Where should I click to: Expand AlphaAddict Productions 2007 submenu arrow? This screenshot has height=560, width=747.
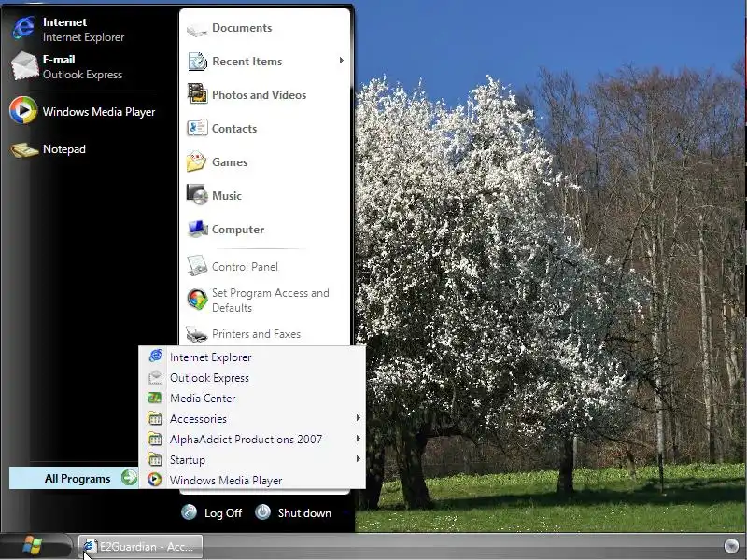tap(358, 438)
